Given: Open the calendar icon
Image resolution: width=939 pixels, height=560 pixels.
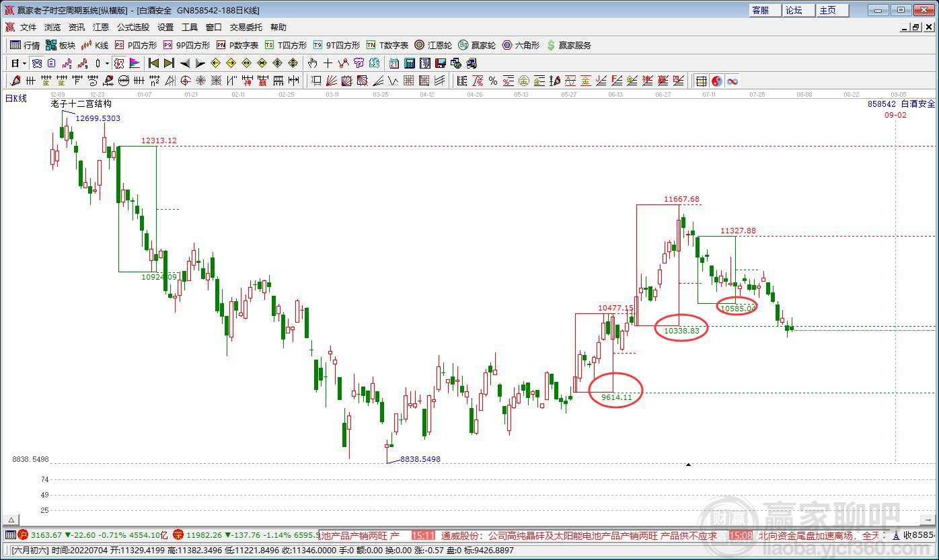Looking at the screenshot, I should click(394, 63).
